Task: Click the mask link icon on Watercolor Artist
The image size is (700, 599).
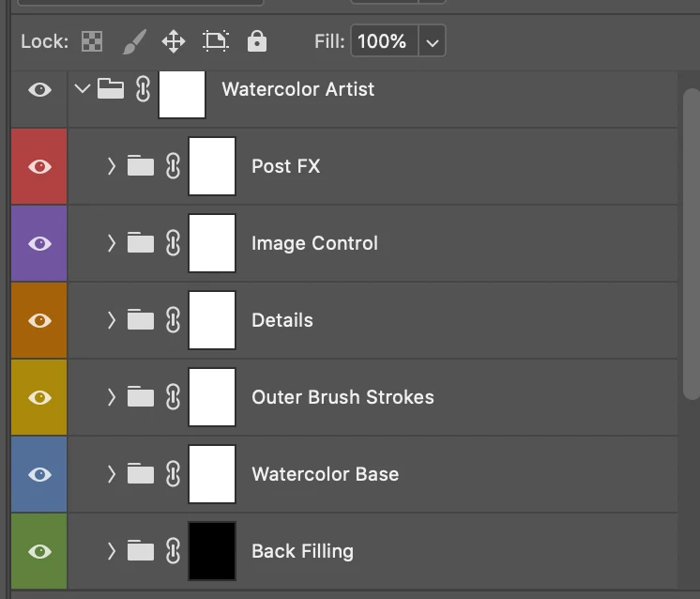Action: (x=143, y=89)
